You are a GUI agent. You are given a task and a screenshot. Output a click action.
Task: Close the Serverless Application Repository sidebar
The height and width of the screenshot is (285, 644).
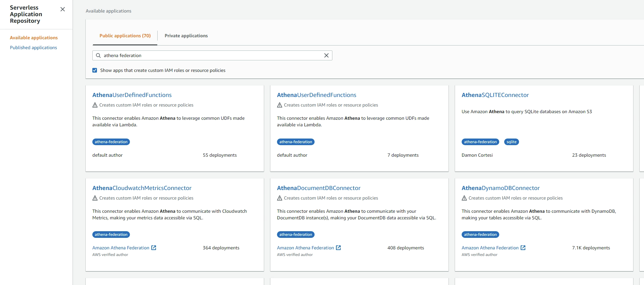click(63, 9)
